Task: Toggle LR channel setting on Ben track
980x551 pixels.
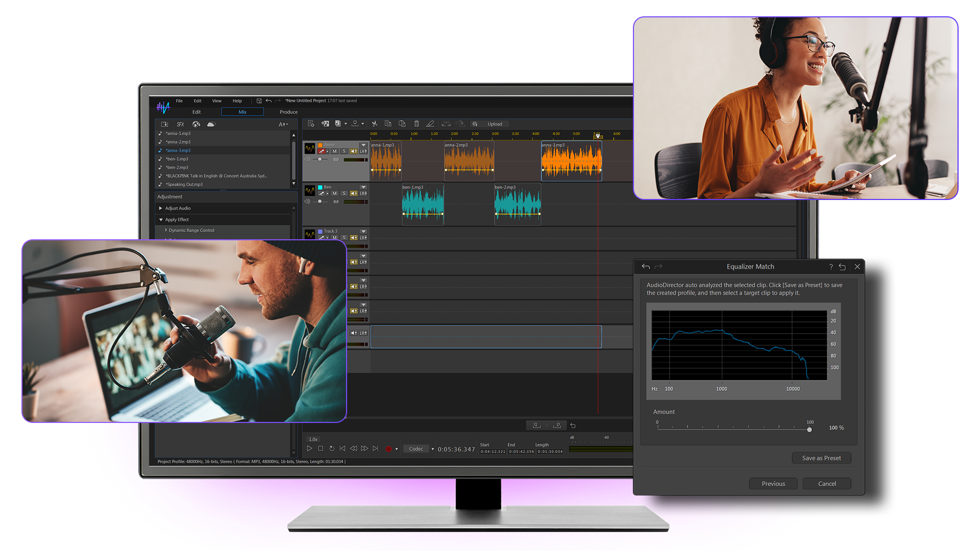Action: point(363,193)
